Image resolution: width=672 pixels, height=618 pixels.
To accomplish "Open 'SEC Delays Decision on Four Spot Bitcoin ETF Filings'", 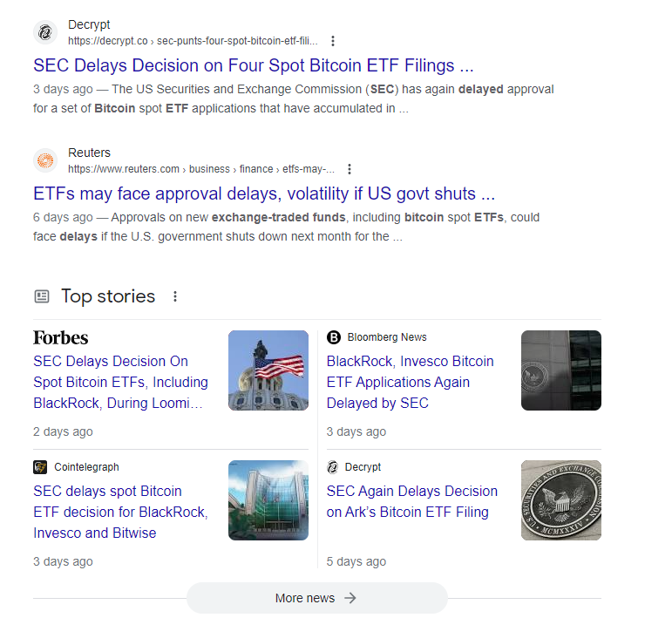I will [x=254, y=65].
